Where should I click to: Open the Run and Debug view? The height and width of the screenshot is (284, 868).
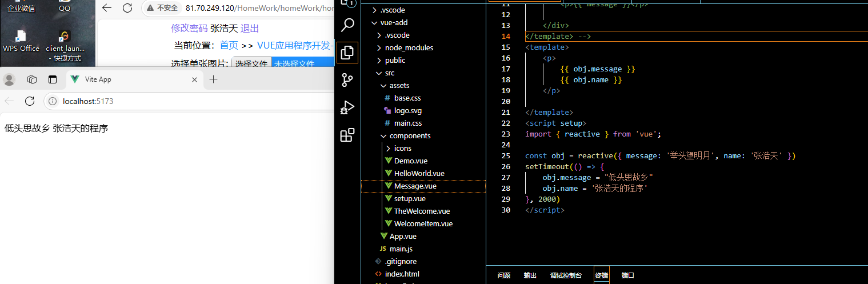click(347, 107)
